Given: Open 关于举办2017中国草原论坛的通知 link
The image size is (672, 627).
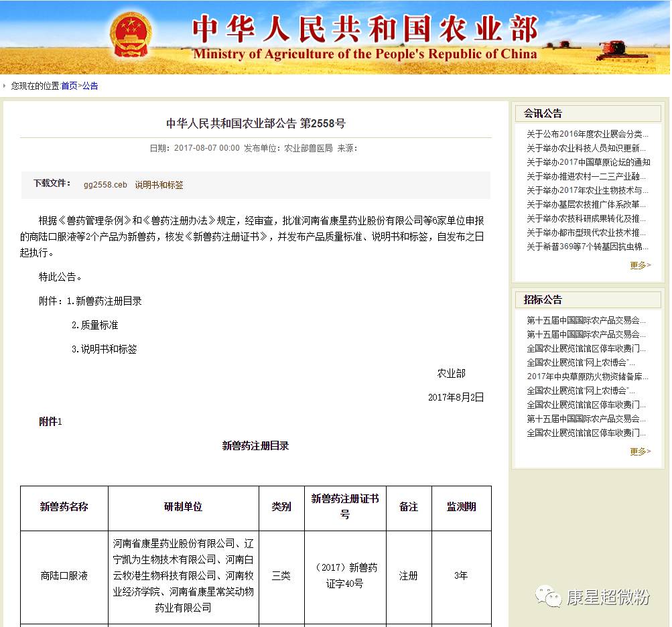Looking at the screenshot, I should click(588, 162).
